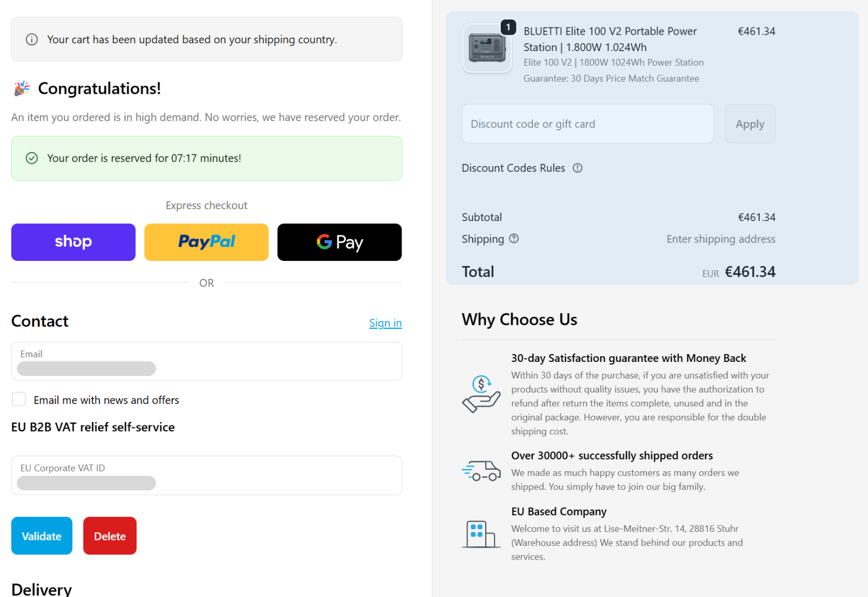Check out using Google Pay

coord(340,242)
